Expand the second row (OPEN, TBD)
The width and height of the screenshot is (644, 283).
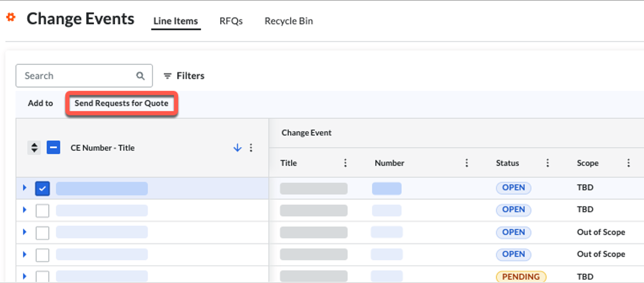coord(25,210)
